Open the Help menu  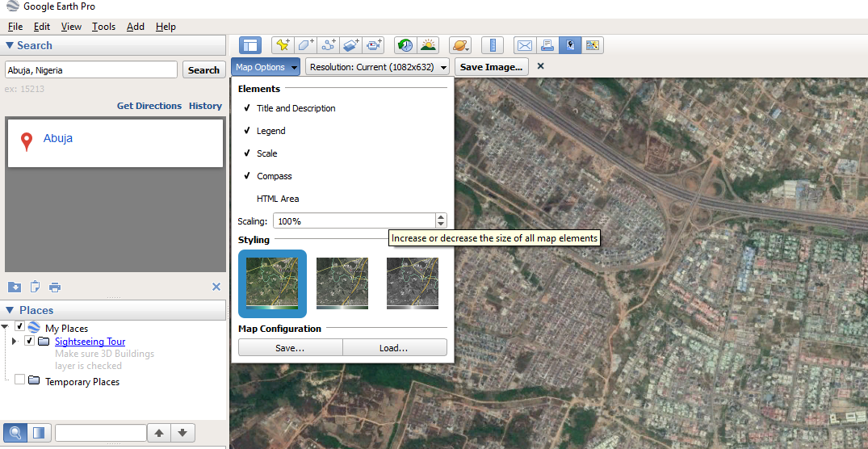pyautogui.click(x=166, y=27)
